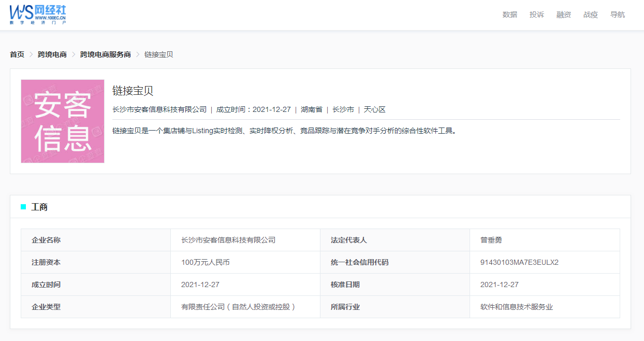Click the 注册资本 label cell
The width and height of the screenshot is (644, 341).
click(x=96, y=262)
